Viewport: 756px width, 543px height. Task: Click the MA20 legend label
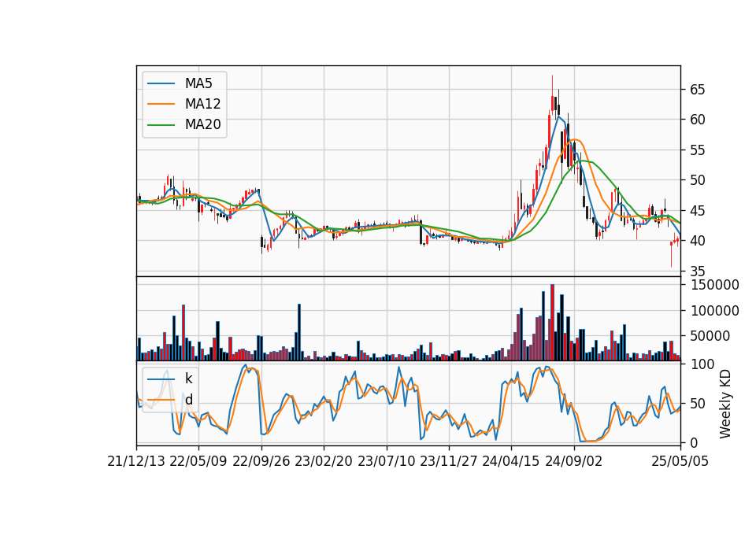[x=202, y=125]
